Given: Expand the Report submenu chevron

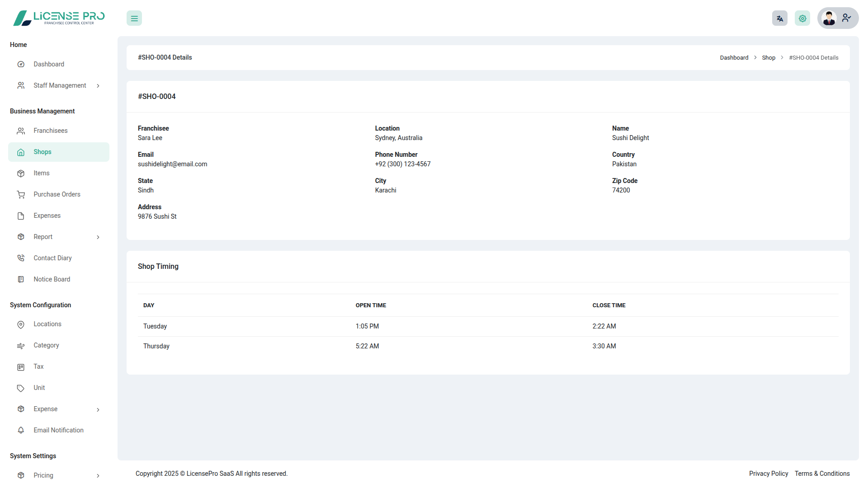Looking at the screenshot, I should click(98, 237).
